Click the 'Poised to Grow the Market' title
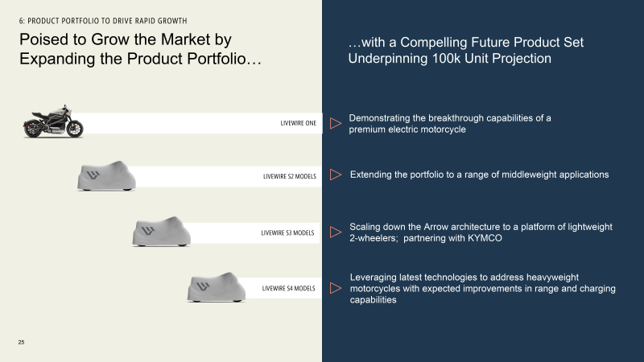This screenshot has height=362, width=644. (x=141, y=50)
